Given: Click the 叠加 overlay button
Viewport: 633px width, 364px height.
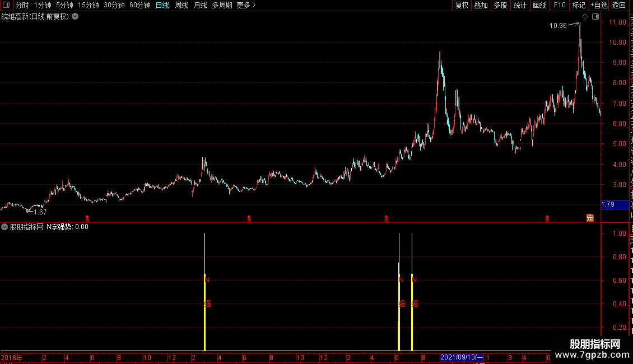Looking at the screenshot, I should pos(481,5).
